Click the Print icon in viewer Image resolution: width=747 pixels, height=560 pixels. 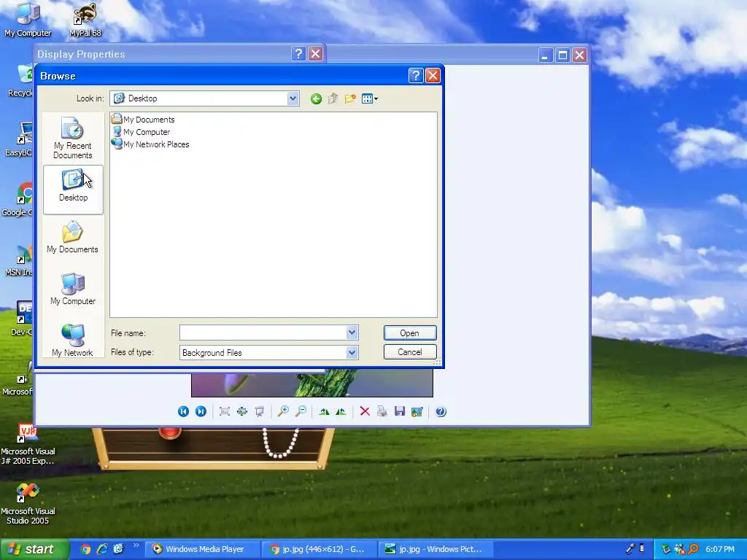[x=382, y=411]
